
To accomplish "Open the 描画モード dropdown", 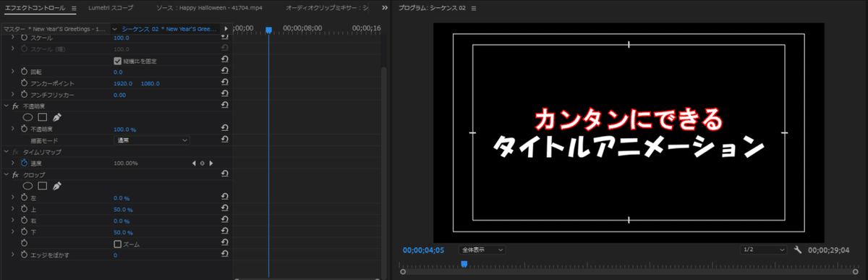I will [x=152, y=140].
